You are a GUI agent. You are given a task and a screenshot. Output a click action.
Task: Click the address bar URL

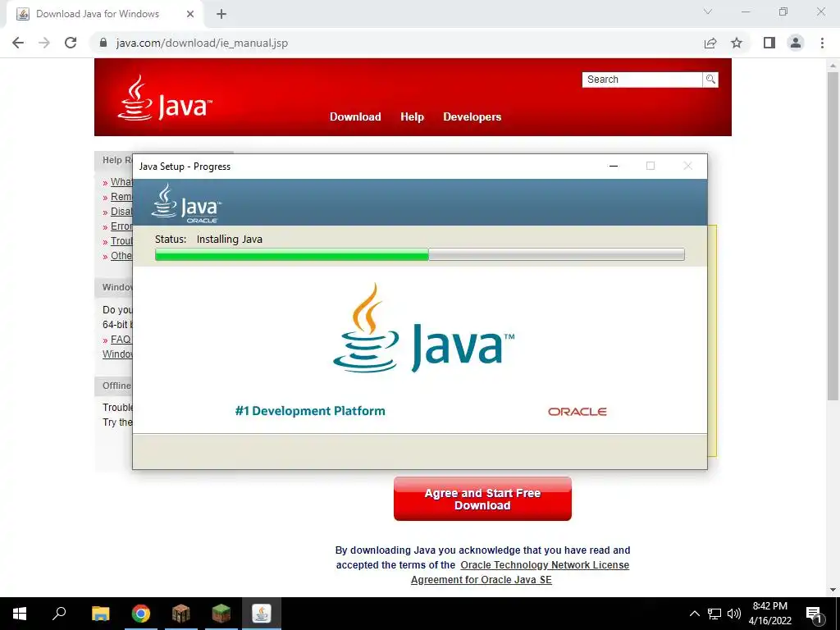(x=202, y=43)
